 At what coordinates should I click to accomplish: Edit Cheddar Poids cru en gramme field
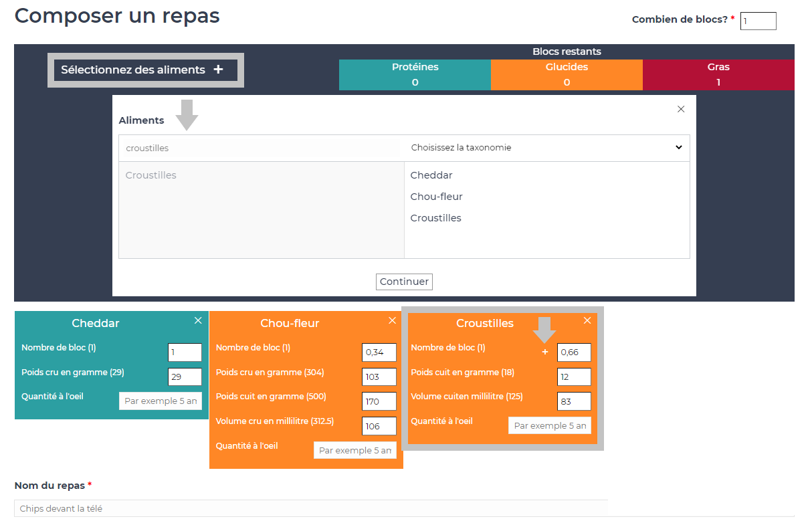coord(185,377)
